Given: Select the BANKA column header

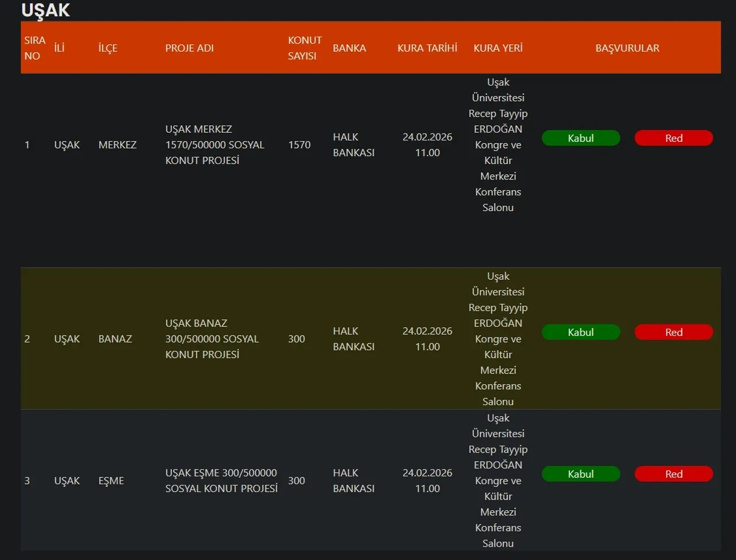Looking at the screenshot, I should pyautogui.click(x=349, y=48).
